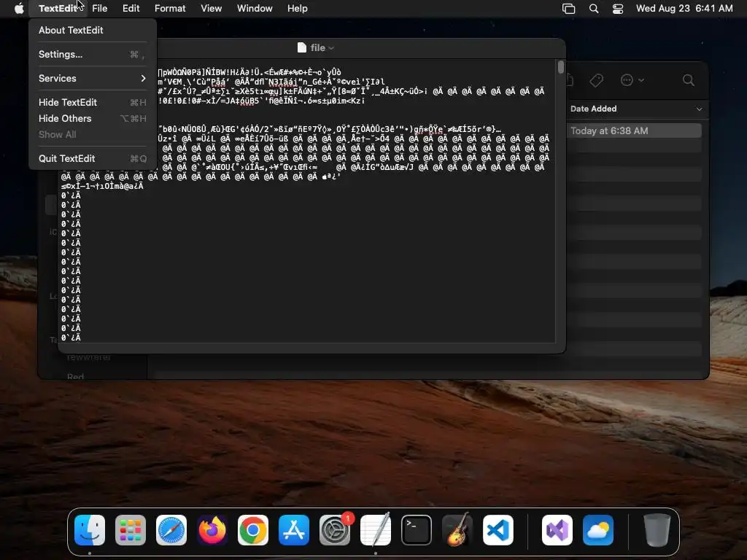Expand the Services submenu
The height and width of the screenshot is (560, 747).
[92, 78]
